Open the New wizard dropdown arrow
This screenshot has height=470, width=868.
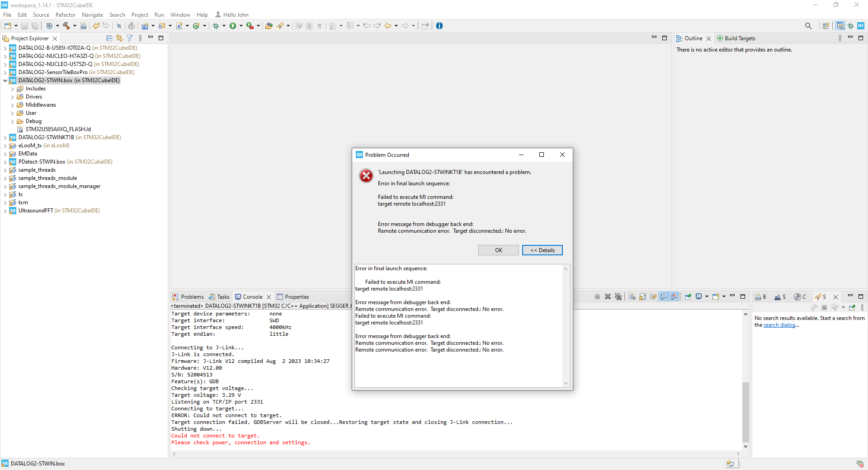15,26
